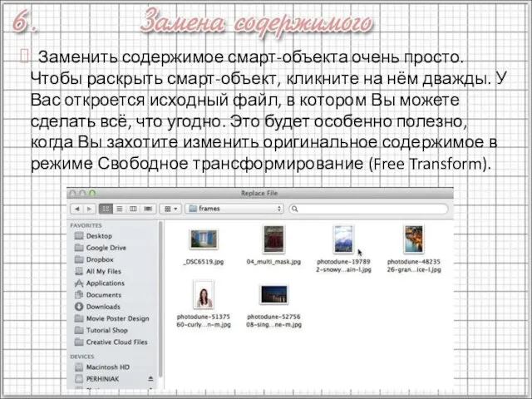
Task: Switch to cover flow view mode
Action: click(148, 209)
